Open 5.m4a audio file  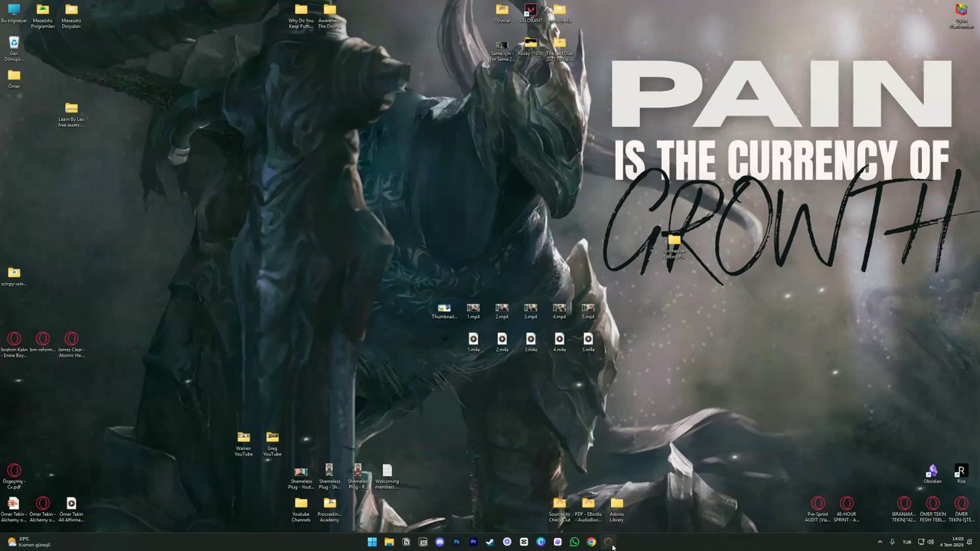tap(588, 342)
